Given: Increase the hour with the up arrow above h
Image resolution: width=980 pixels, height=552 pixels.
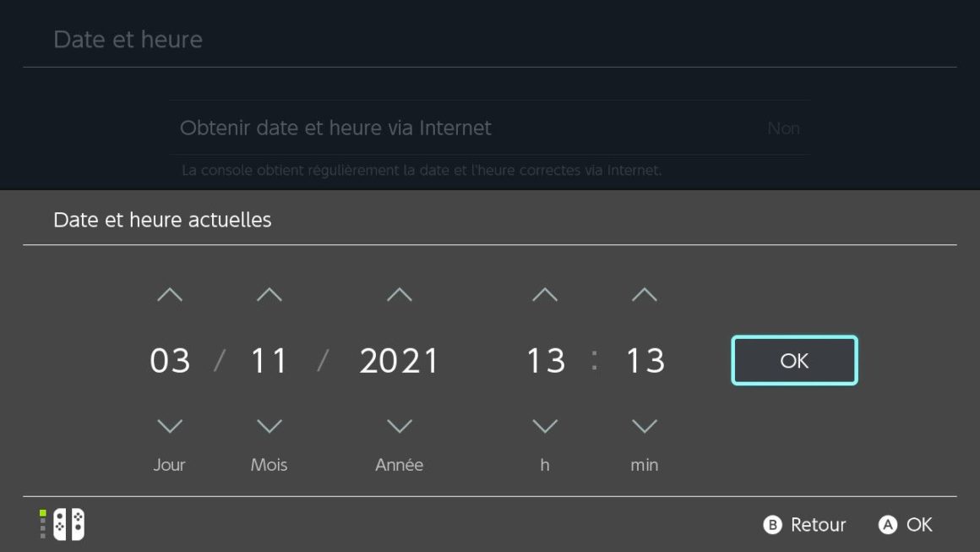Looking at the screenshot, I should (x=545, y=294).
